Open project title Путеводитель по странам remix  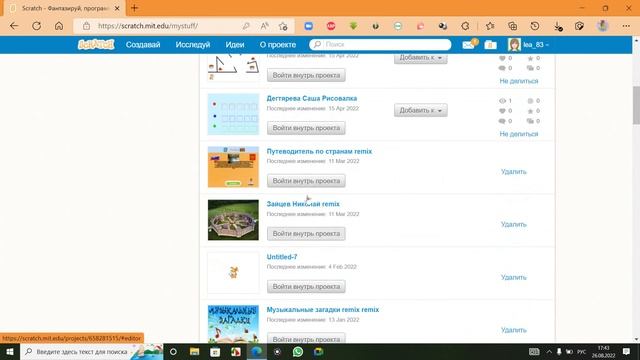tap(319, 151)
